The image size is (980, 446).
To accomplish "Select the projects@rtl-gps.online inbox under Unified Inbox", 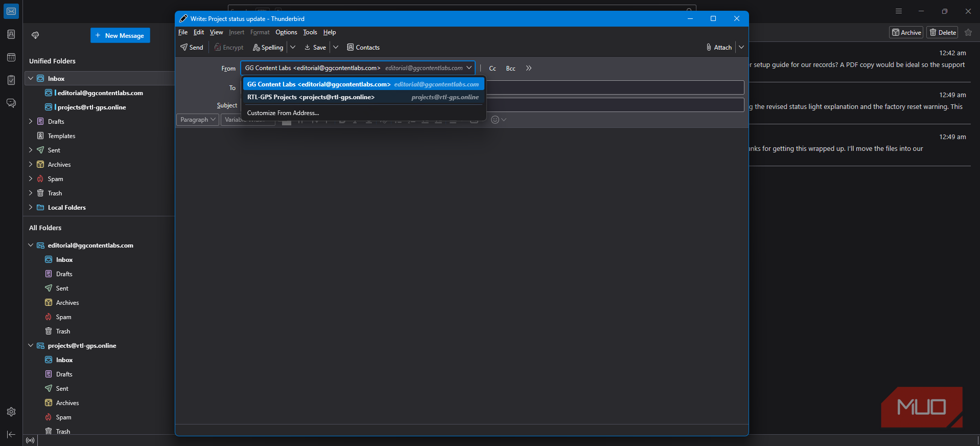I will (91, 107).
